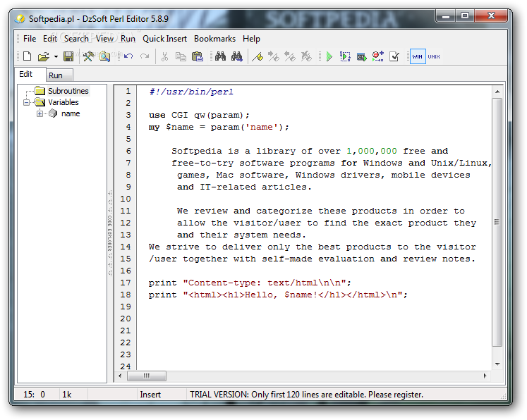This screenshot has height=420, width=527.
Task: Click the editor scroll up arrow
Action: tap(497, 92)
